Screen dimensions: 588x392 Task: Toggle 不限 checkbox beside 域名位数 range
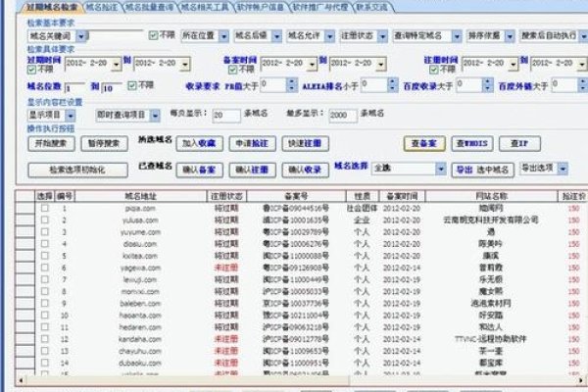132,85
